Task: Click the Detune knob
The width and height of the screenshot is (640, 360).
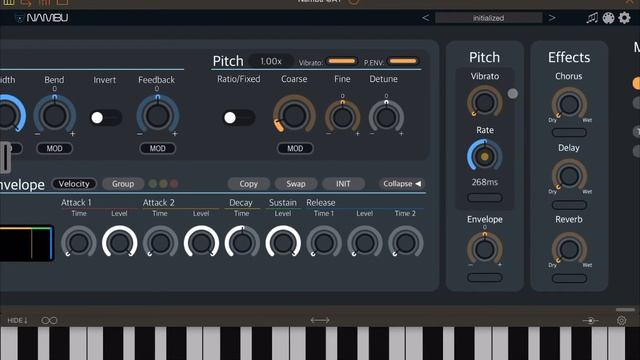Action: (386, 118)
